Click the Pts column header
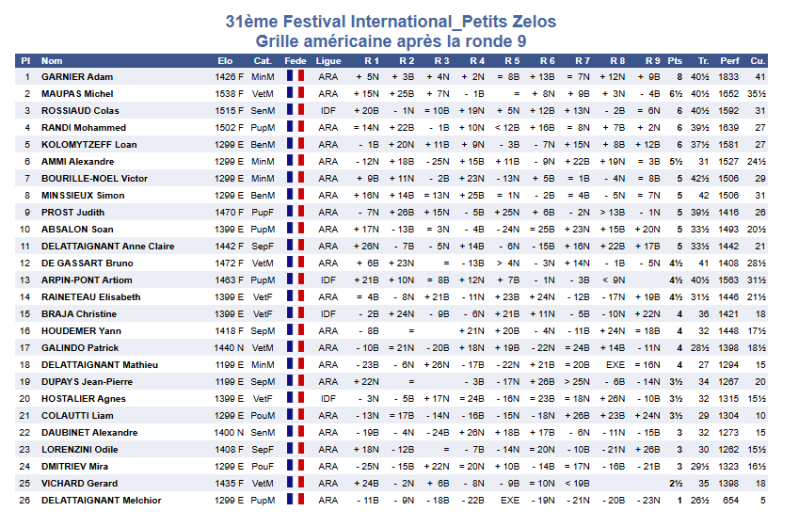799x527 pixels. pos(675,60)
